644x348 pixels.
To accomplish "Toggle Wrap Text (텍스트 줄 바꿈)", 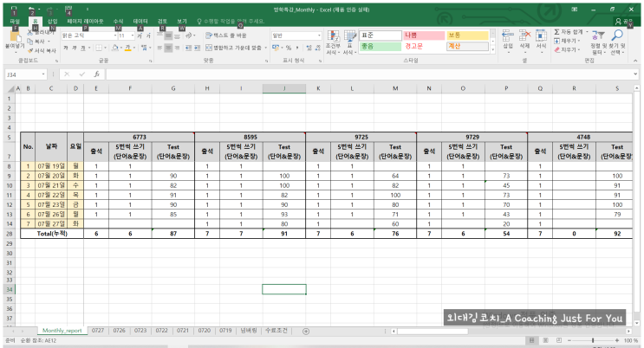I will pos(226,35).
